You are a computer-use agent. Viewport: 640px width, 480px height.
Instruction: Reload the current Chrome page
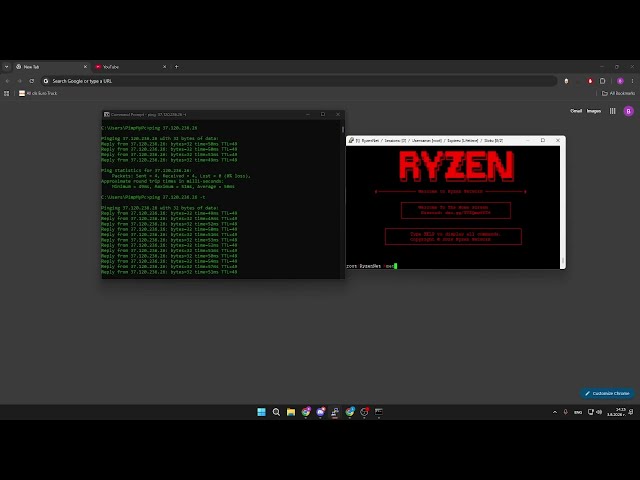click(x=32, y=81)
